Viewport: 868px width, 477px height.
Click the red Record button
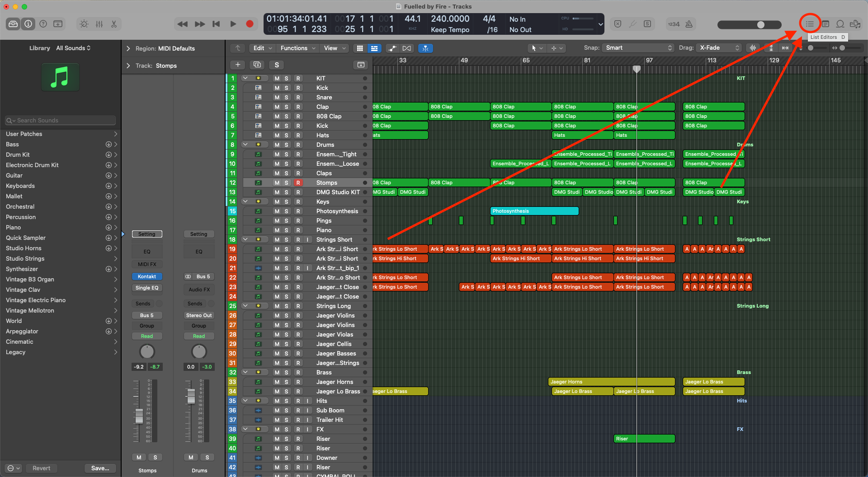pyautogui.click(x=250, y=24)
